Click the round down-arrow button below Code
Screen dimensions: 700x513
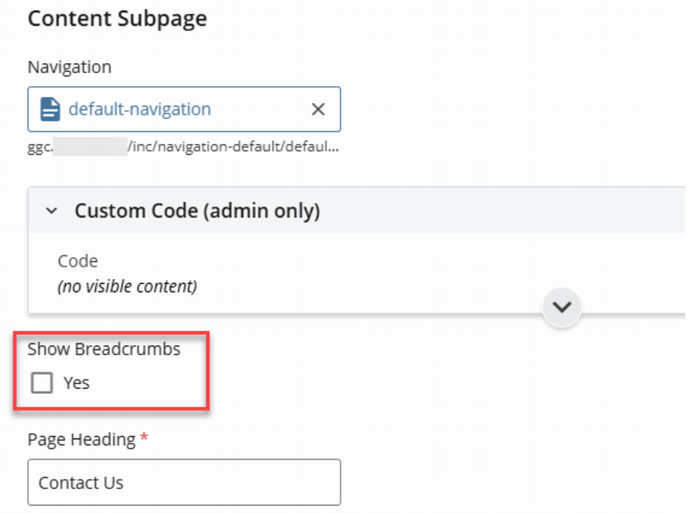click(563, 307)
